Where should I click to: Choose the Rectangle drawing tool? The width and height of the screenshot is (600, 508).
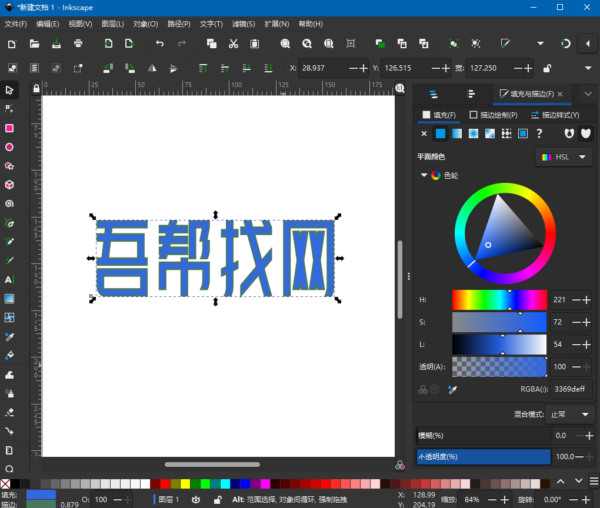click(9, 128)
